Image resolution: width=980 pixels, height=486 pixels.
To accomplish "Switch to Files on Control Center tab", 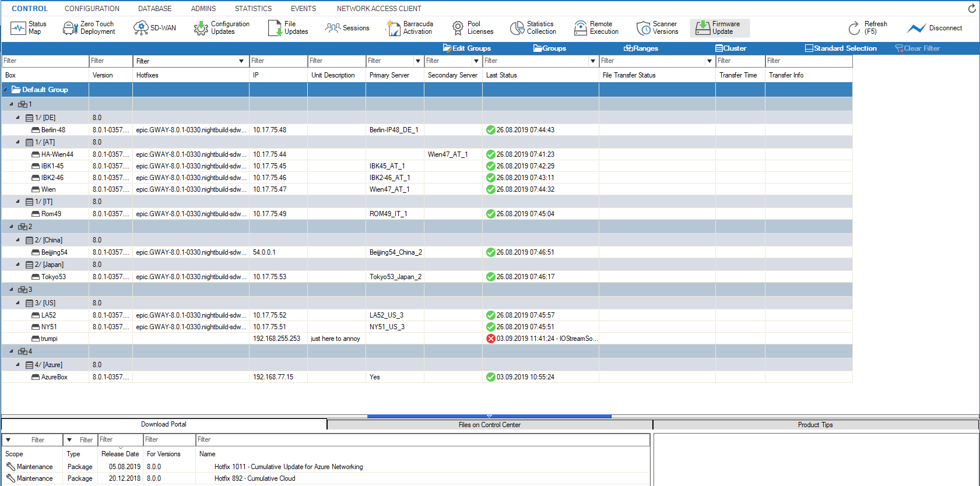I will (x=489, y=425).
